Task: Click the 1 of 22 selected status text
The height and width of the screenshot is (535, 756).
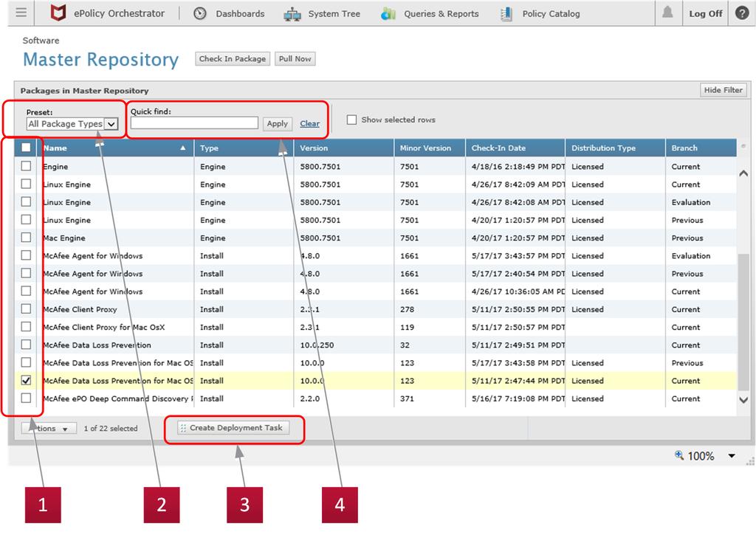Action: [x=111, y=429]
